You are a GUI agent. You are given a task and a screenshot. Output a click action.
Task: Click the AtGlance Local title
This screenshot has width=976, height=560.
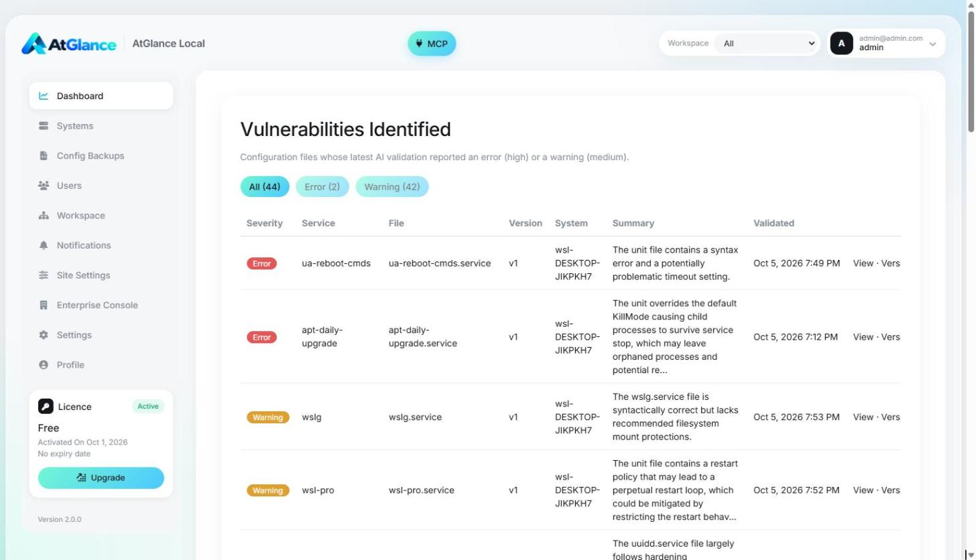(x=168, y=44)
